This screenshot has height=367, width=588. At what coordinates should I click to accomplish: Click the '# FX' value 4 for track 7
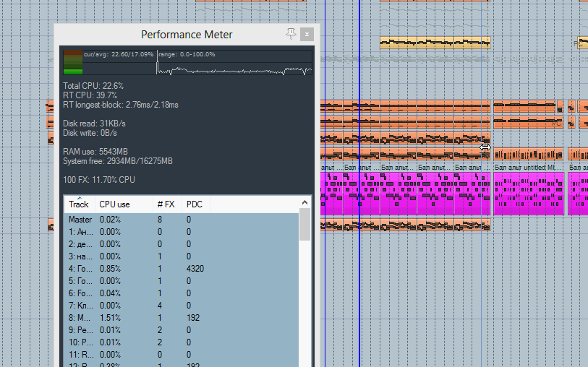[x=160, y=306]
